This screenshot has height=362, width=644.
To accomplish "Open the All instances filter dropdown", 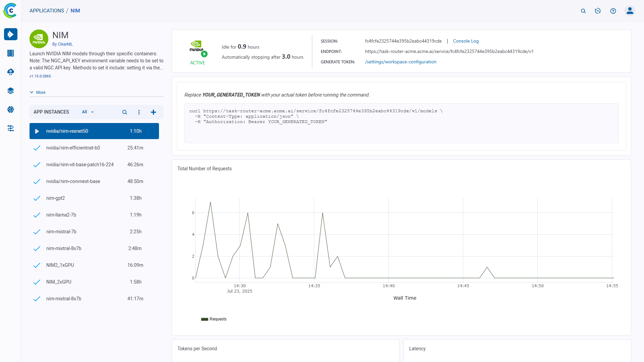I will pyautogui.click(x=88, y=112).
